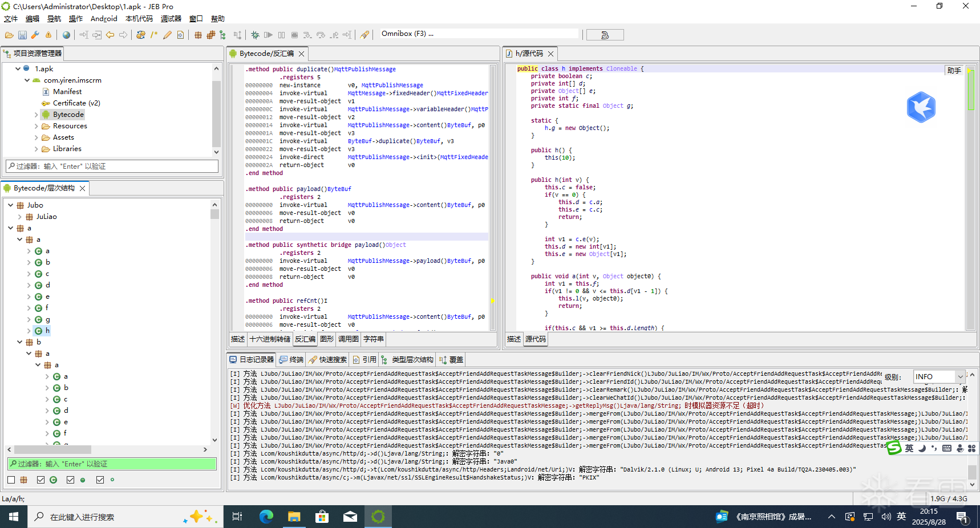Click the globe icon in the toolbar
Viewport: 980px width, 528px height.
(67, 35)
